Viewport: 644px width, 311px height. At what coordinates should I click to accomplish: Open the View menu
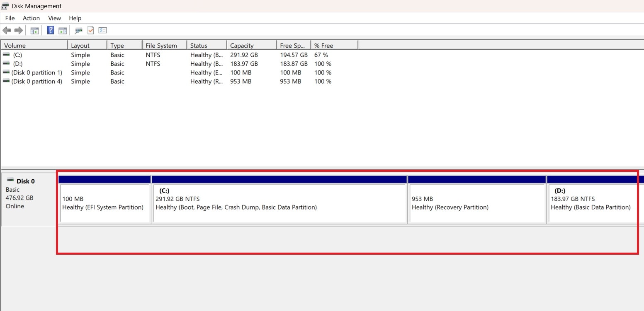pos(54,18)
